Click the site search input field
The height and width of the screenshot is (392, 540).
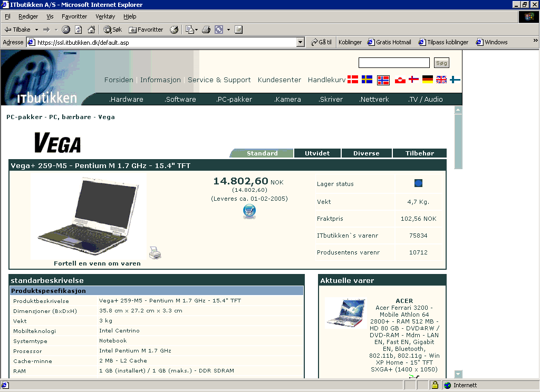(394, 63)
